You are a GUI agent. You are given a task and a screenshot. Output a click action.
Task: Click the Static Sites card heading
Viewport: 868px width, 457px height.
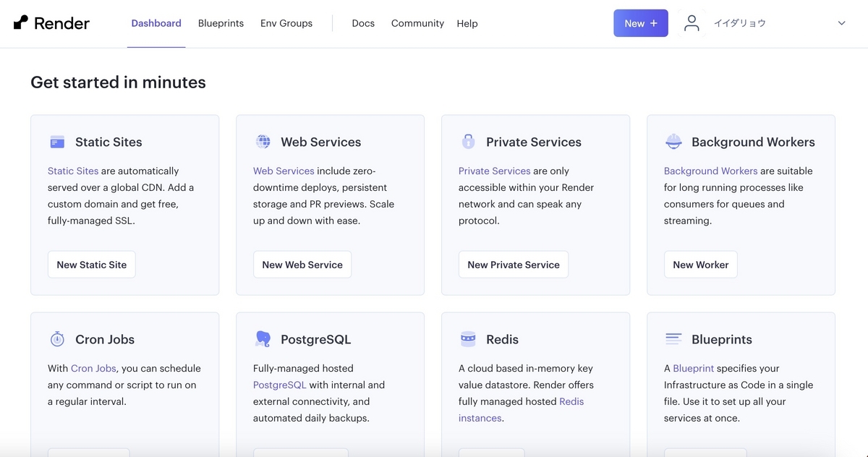point(109,142)
